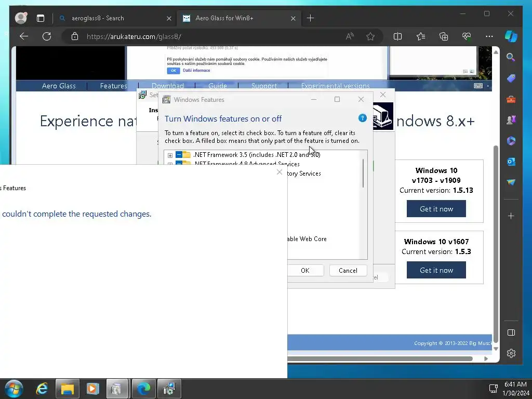Open the taskbar clock showing 6:41 AM
The height and width of the screenshot is (399, 532).
coord(516,389)
